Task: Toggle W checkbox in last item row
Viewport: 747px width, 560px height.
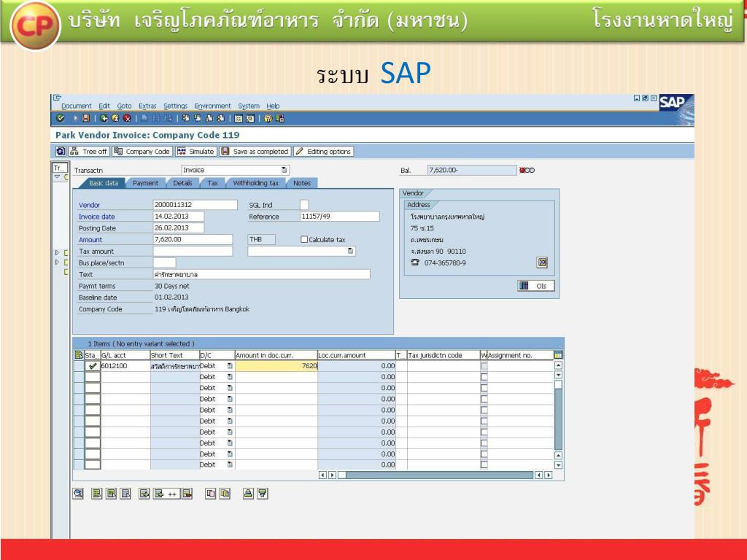Action: pos(484,464)
